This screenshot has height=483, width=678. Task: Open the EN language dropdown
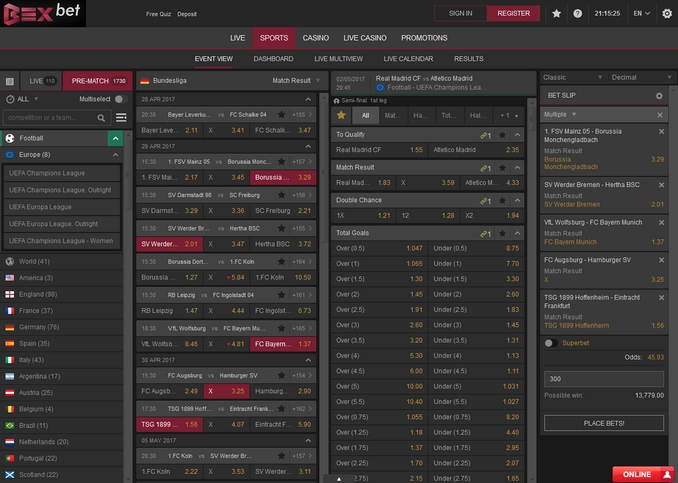642,13
